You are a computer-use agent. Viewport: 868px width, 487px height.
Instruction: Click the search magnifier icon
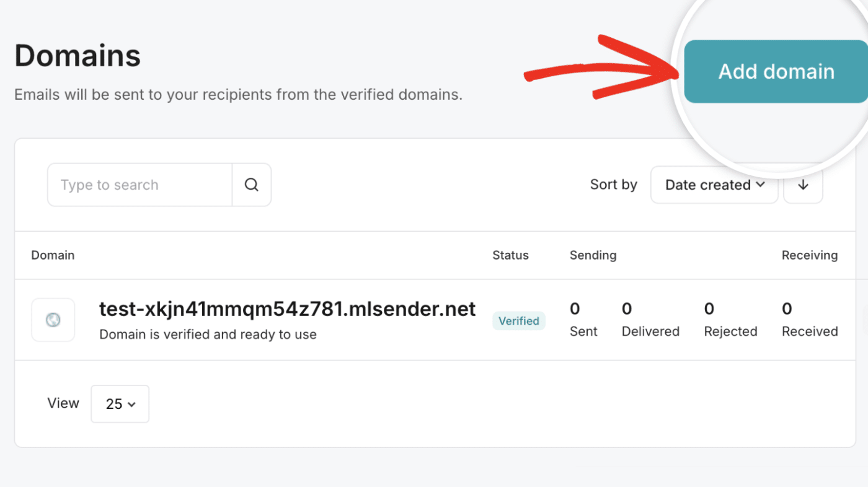[251, 185]
